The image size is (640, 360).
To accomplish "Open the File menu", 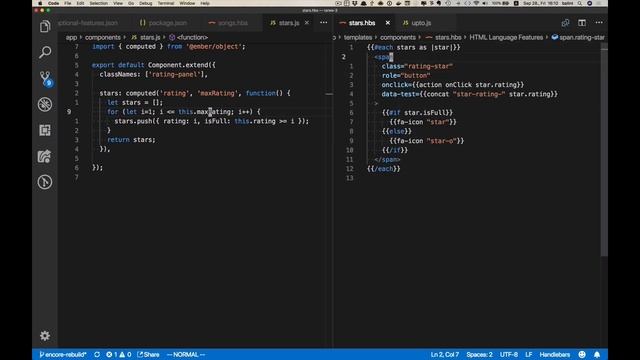I will pyautogui.click(x=68, y=3).
